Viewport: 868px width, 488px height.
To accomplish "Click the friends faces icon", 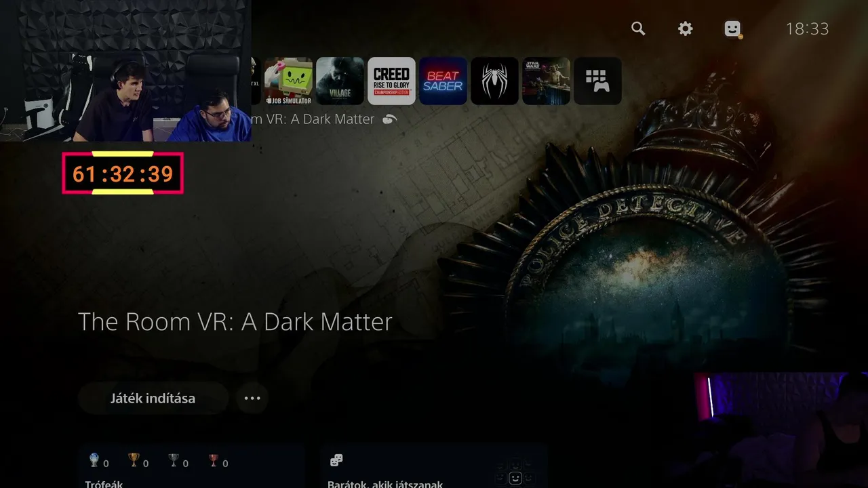I will point(336,460).
